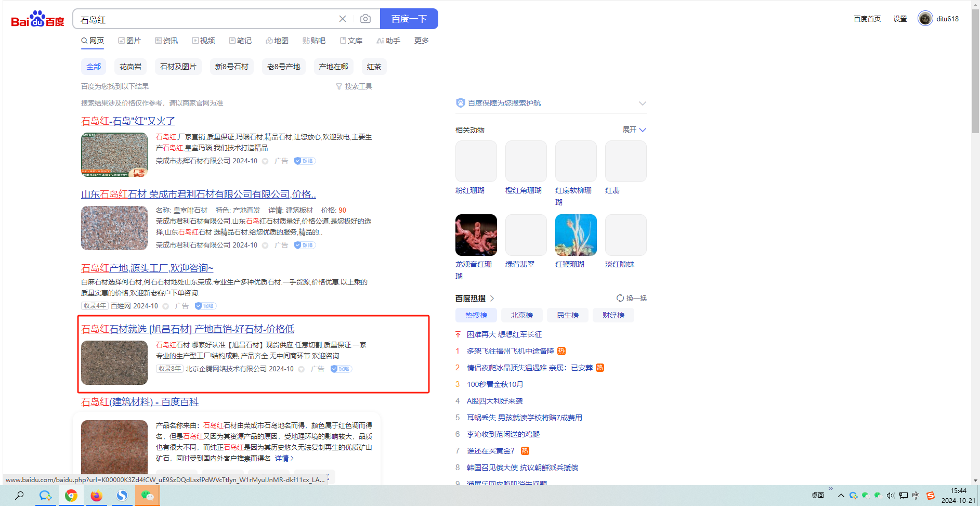The image size is (980, 506).
Task: Expand 详情 in the 百度百科 result
Action: (284, 458)
